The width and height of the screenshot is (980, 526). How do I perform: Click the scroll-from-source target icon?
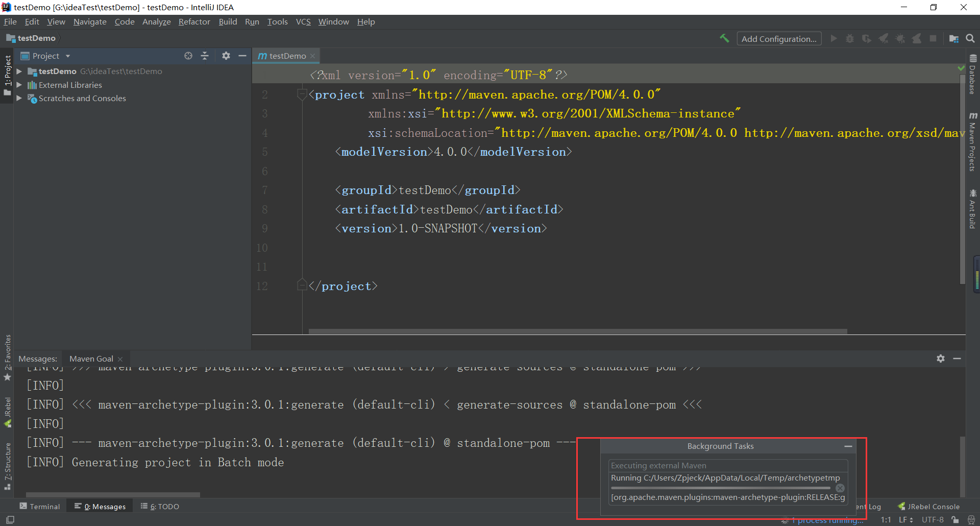pos(188,56)
